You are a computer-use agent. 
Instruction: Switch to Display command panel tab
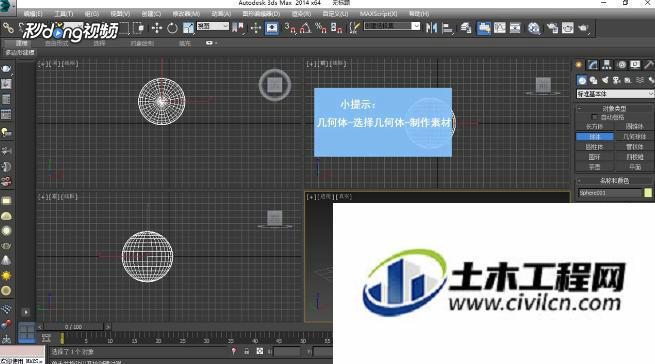click(x=635, y=64)
